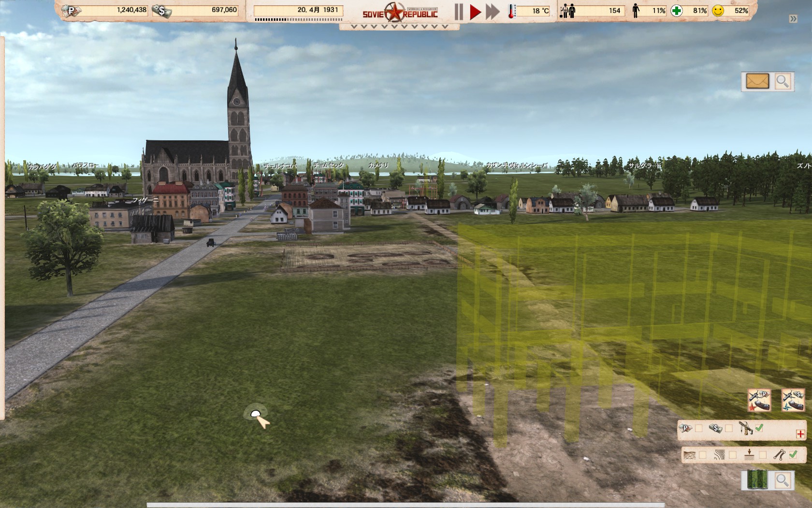Click the ruble banknote icon in build panel
The width and height of the screenshot is (812, 508).
click(685, 428)
